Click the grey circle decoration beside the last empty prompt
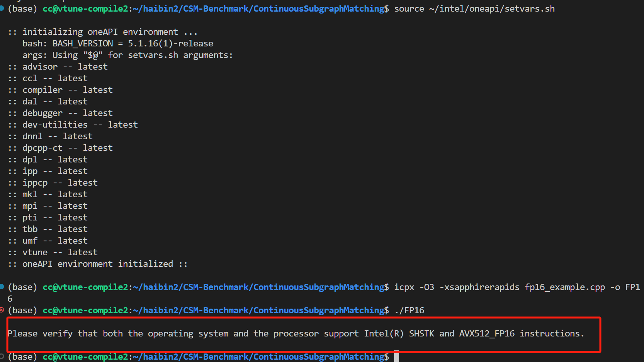Image resolution: width=644 pixels, height=362 pixels. (x=2, y=356)
